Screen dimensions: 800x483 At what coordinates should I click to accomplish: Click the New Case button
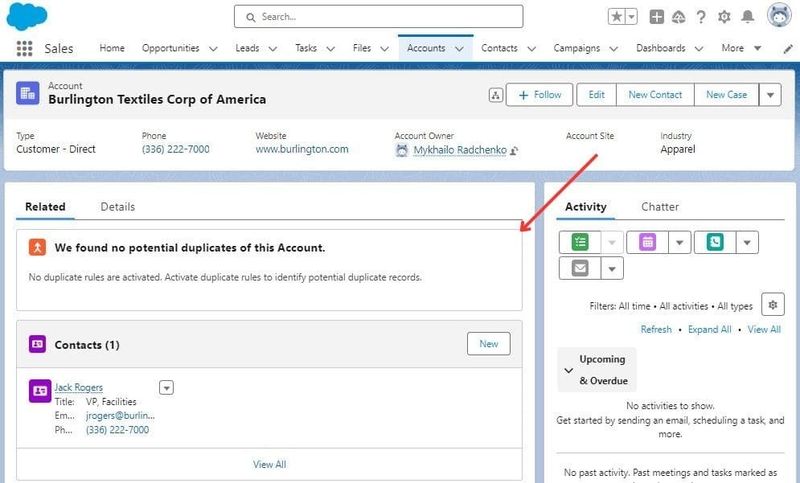click(727, 95)
